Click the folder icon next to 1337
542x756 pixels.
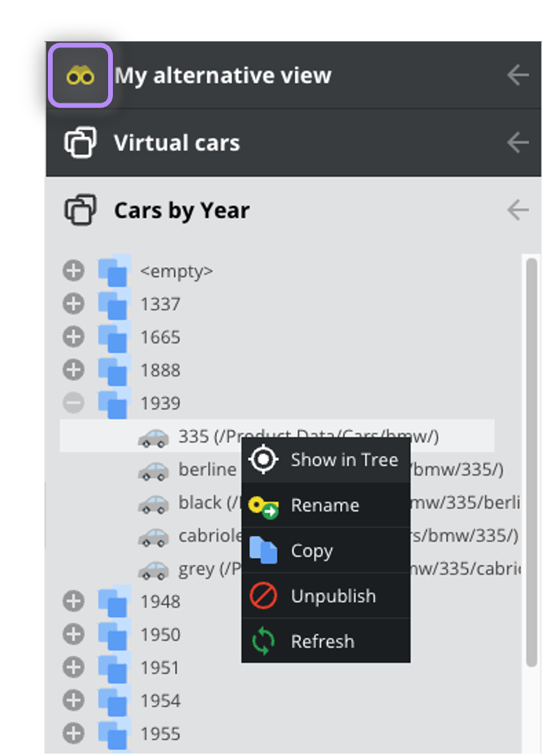tap(114, 304)
